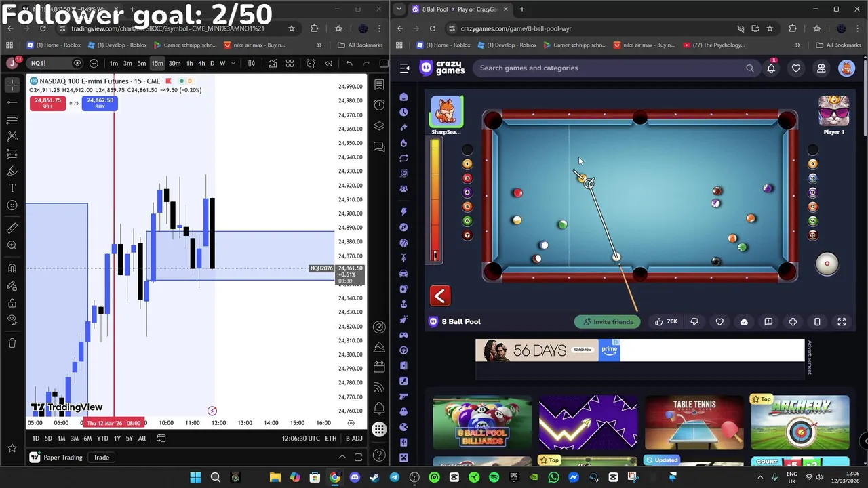Open the watchlist panel on right sidebar
Screen dimensions: 868x488
(379, 85)
